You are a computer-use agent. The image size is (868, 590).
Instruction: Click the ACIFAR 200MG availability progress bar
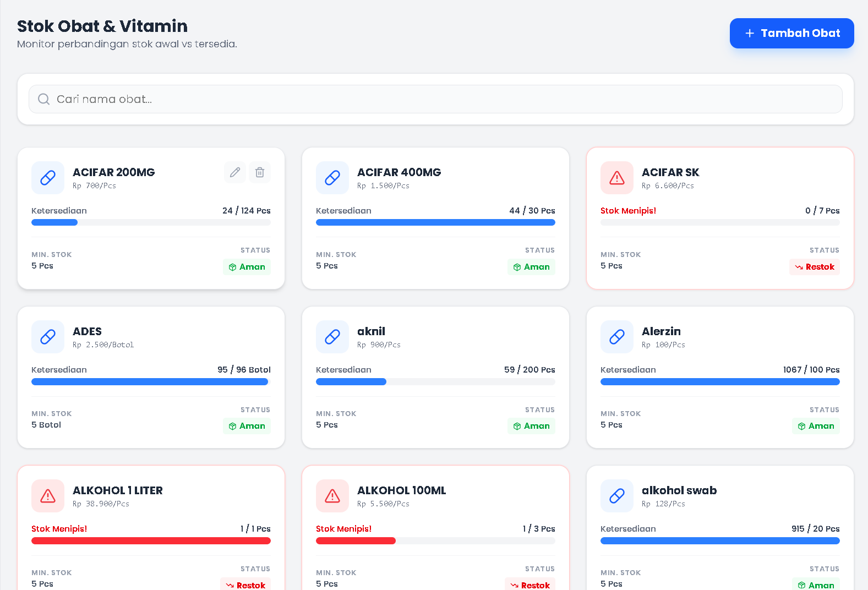(x=151, y=222)
